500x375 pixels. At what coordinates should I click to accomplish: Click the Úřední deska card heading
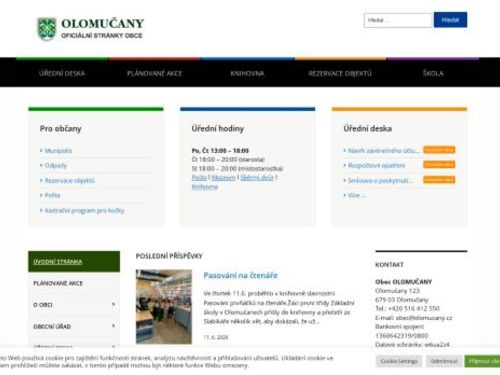click(x=368, y=129)
